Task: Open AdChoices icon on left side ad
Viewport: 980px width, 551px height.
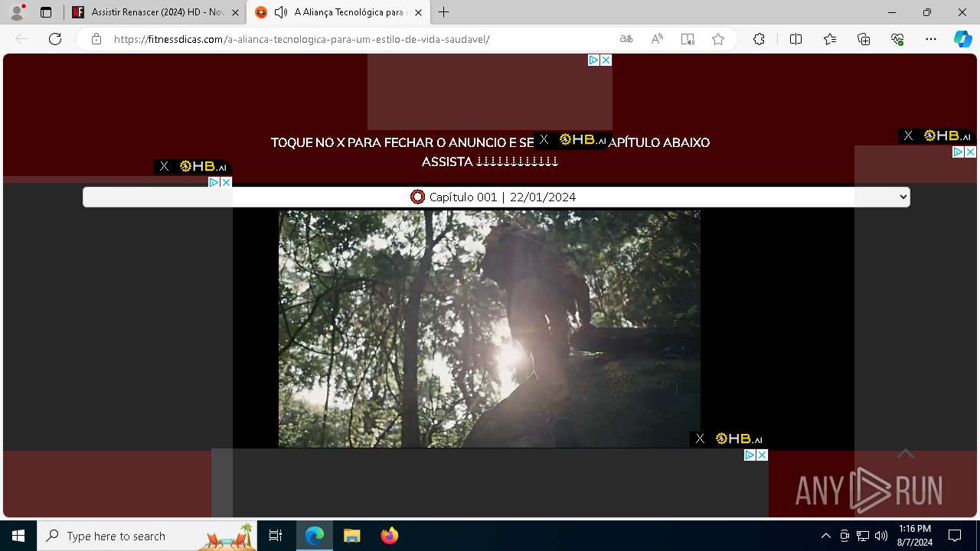Action: click(x=214, y=182)
